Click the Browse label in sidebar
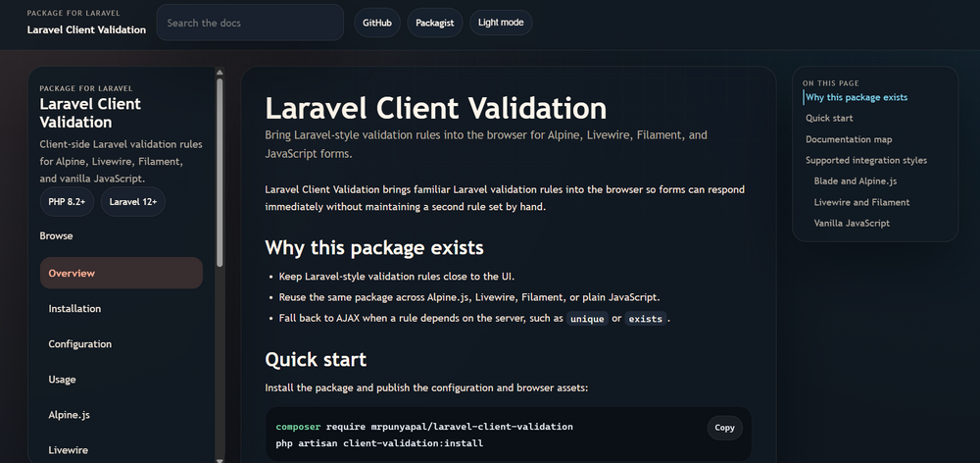Viewport: 980px width, 463px height. pyautogui.click(x=56, y=235)
